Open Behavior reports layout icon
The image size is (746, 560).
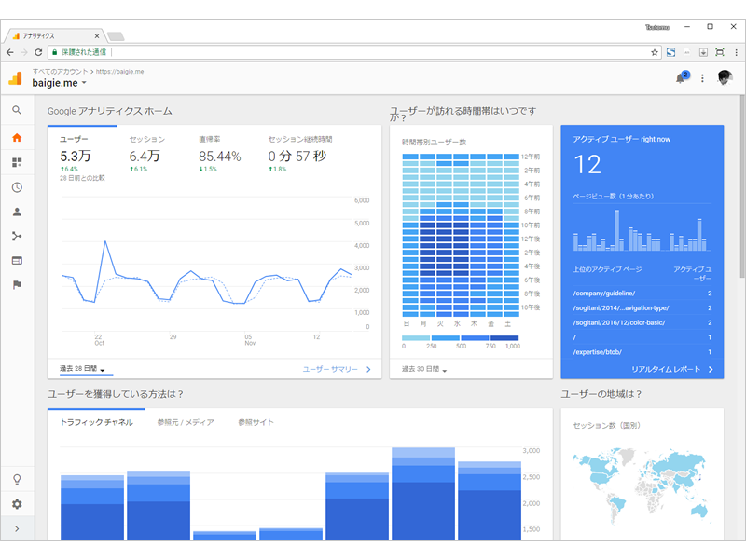(x=17, y=261)
